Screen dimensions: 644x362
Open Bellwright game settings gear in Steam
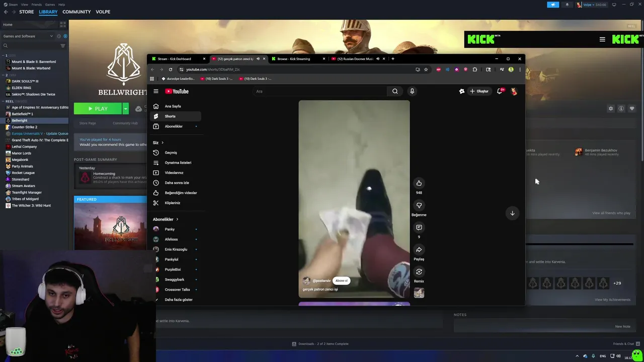click(611, 109)
